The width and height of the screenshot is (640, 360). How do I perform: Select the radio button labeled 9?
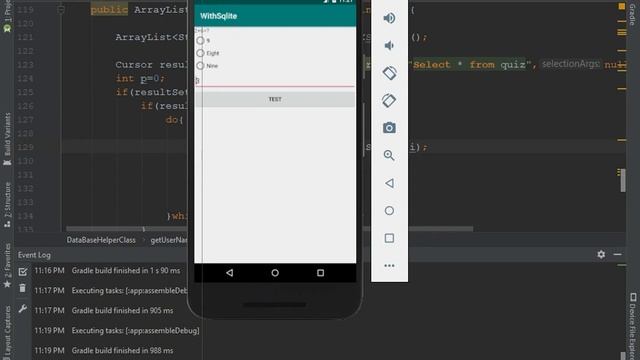click(200, 40)
